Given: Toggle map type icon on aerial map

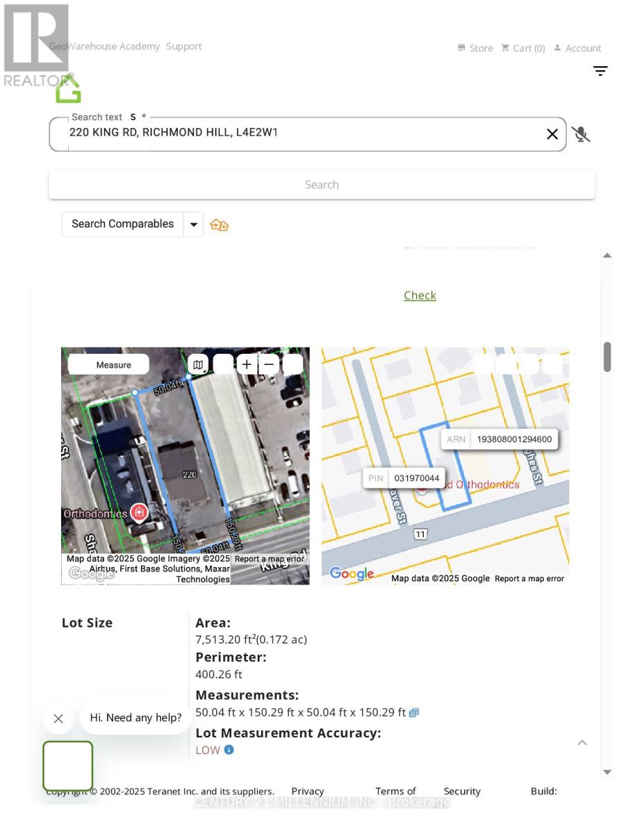Looking at the screenshot, I should (199, 365).
